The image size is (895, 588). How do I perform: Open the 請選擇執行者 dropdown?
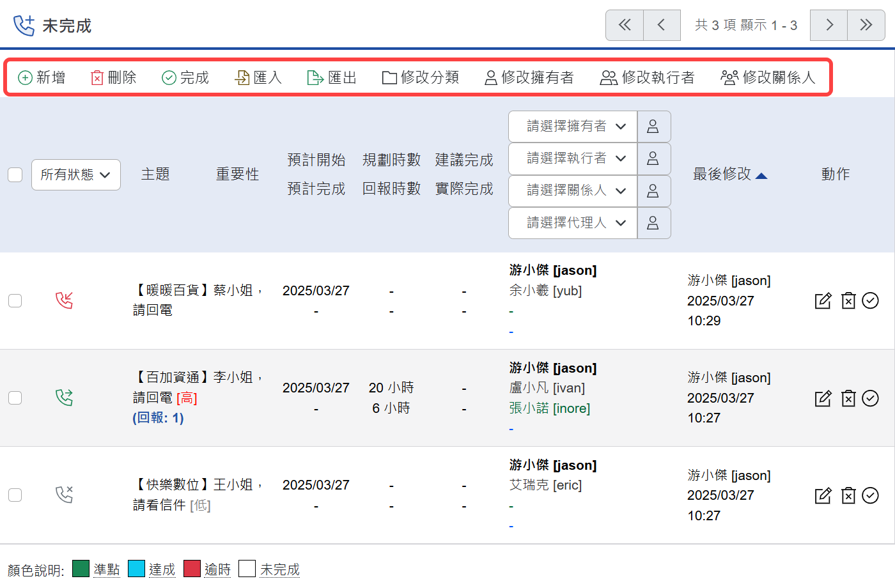[x=573, y=159]
